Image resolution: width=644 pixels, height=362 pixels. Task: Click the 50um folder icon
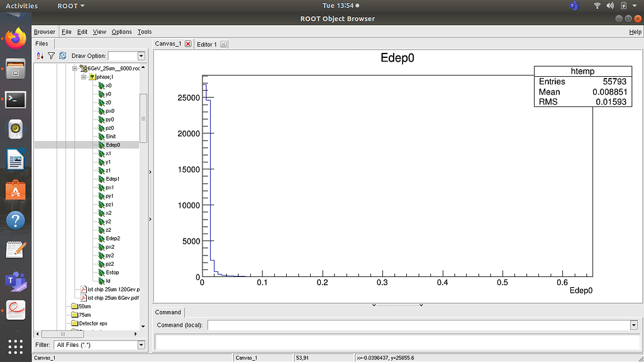point(74,307)
